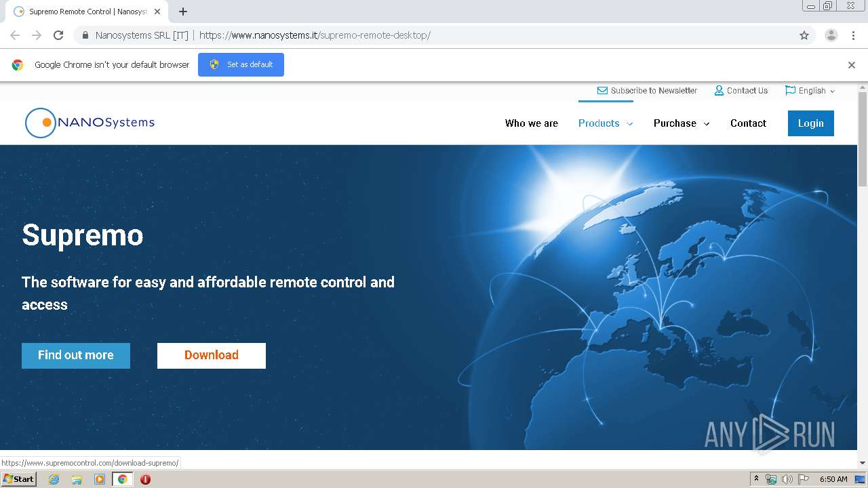The image size is (868, 488).
Task: Click the address bar URL field
Action: (434, 35)
